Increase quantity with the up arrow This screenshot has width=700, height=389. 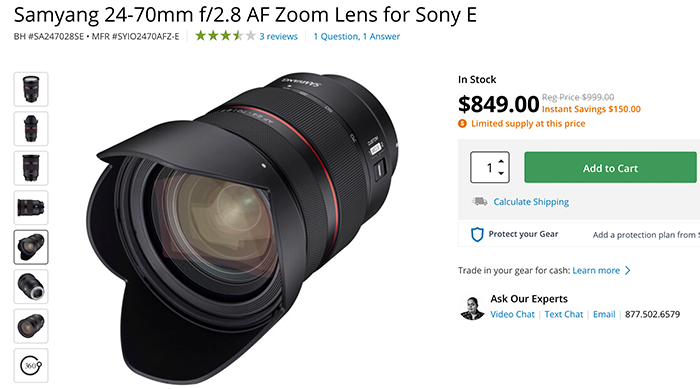pos(501,161)
